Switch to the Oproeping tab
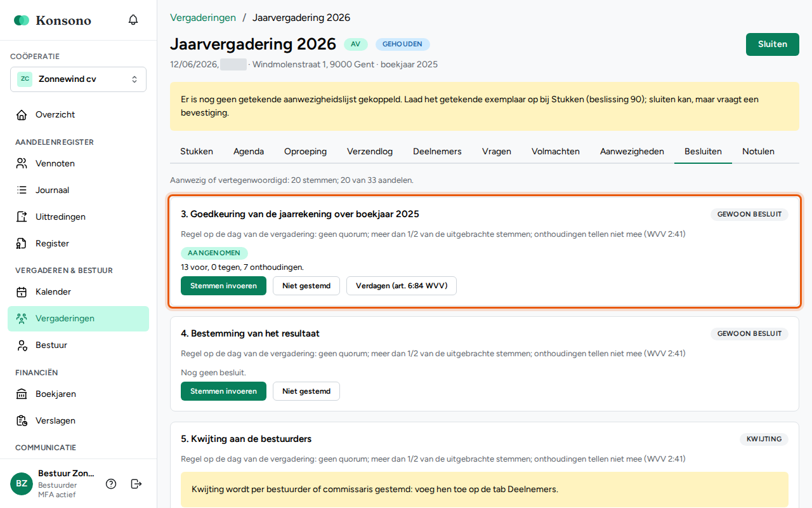Viewport: 812px width, 508px height. pyautogui.click(x=305, y=152)
